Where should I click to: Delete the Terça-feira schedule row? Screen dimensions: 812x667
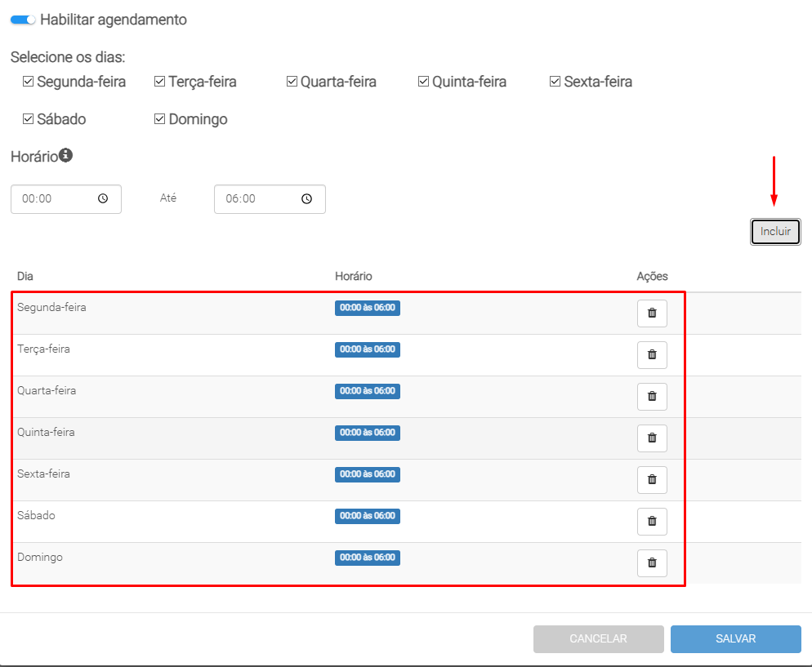click(652, 355)
